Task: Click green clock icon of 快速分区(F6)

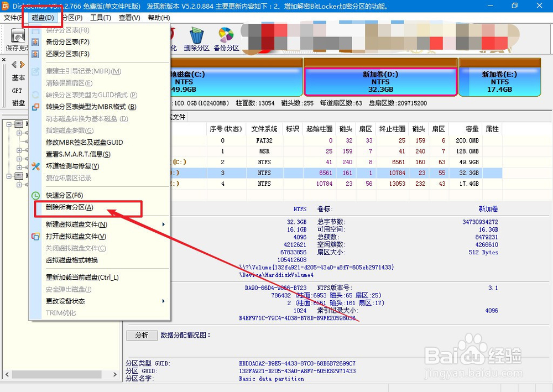Action: [x=35, y=196]
